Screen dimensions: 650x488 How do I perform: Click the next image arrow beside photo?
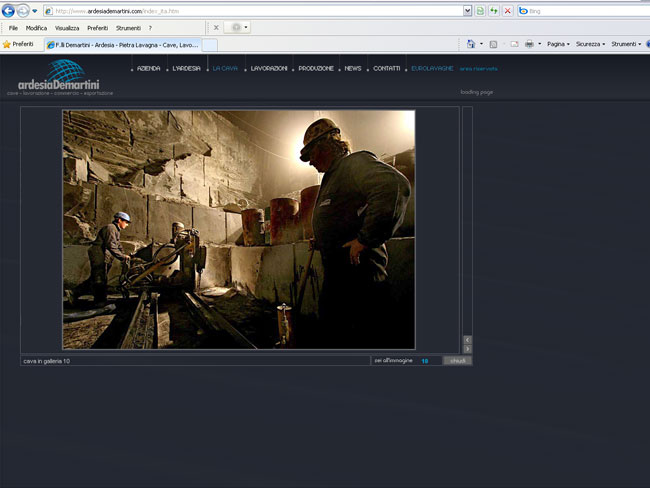click(x=467, y=349)
